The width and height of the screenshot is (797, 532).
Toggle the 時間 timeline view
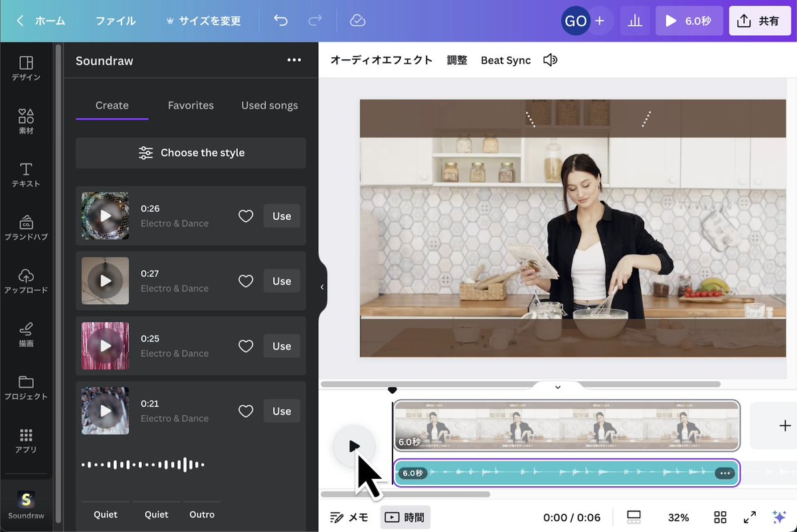[405, 517]
